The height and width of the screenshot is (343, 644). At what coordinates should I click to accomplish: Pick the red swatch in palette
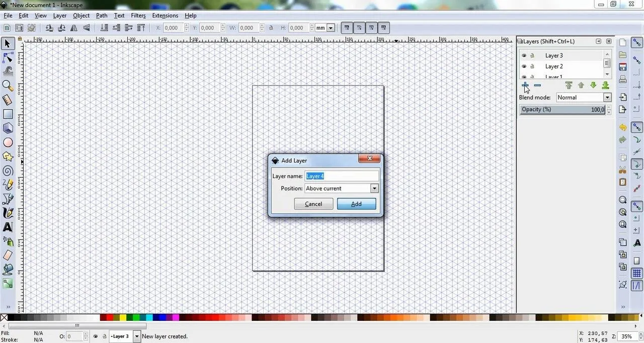[110, 317]
